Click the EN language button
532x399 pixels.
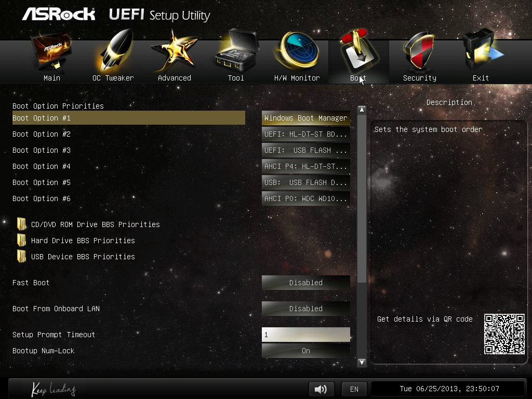(354, 389)
